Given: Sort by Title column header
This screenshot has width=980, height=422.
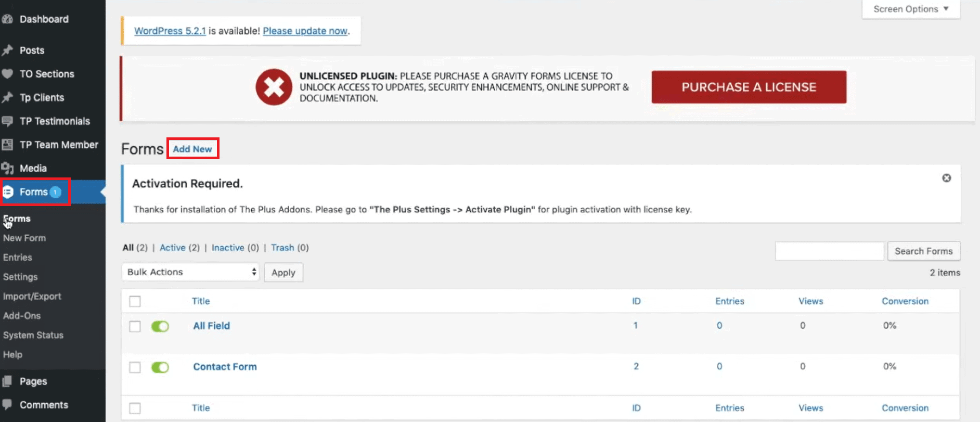Looking at the screenshot, I should coord(201,301).
